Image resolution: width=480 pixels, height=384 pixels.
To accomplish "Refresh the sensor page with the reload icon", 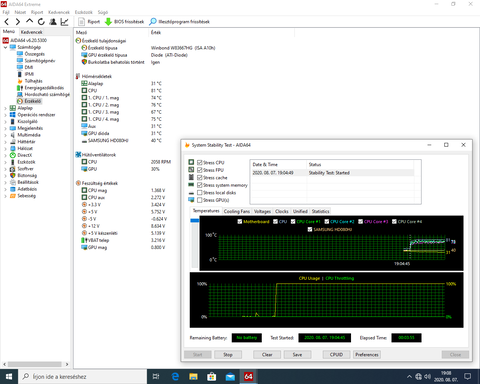I will pos(41,22).
